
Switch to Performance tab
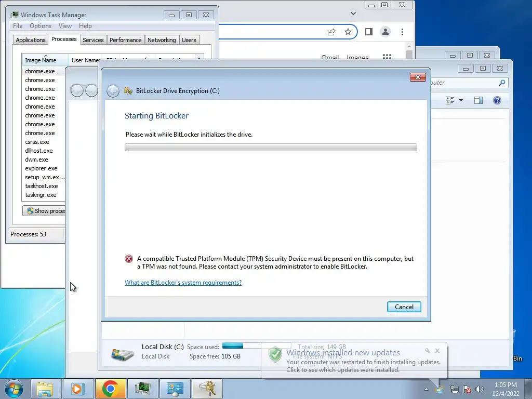(126, 40)
